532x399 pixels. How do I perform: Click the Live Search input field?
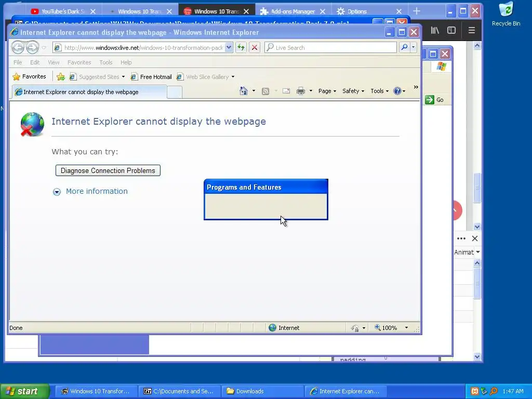click(x=330, y=47)
